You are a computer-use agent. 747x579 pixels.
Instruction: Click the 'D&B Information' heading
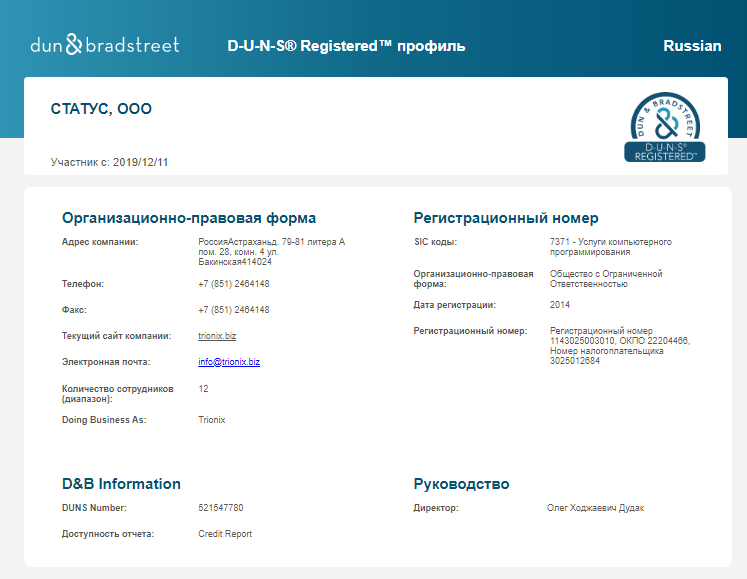click(121, 484)
